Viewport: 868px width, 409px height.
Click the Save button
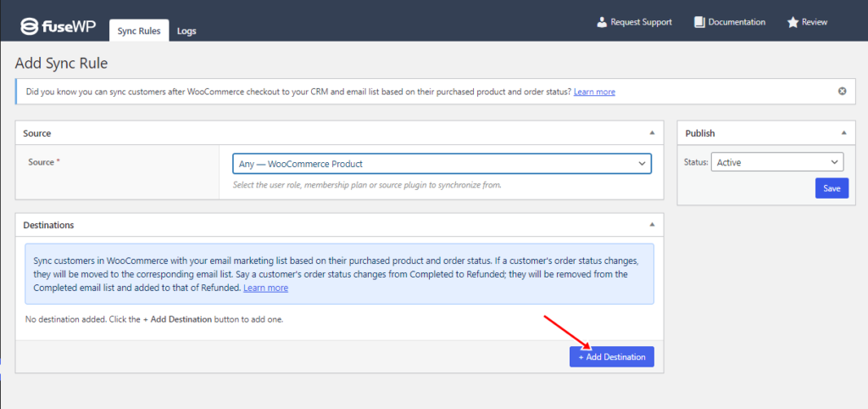[832, 188]
